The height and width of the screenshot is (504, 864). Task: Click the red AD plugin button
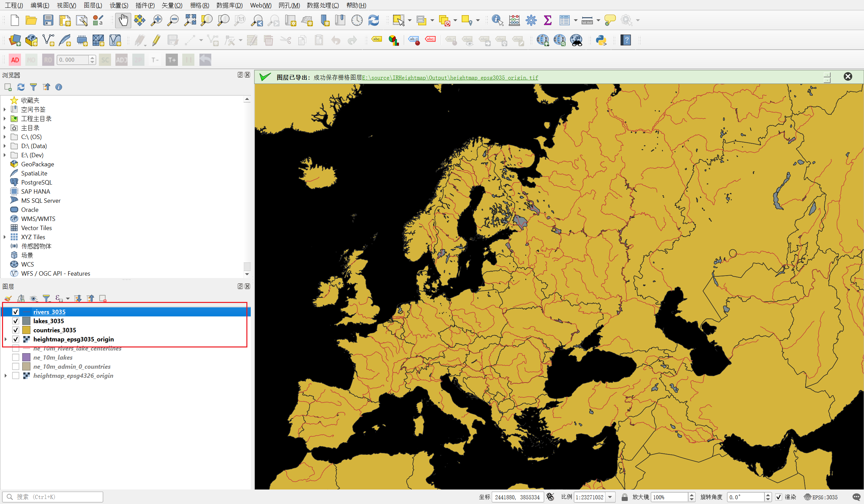(x=15, y=60)
